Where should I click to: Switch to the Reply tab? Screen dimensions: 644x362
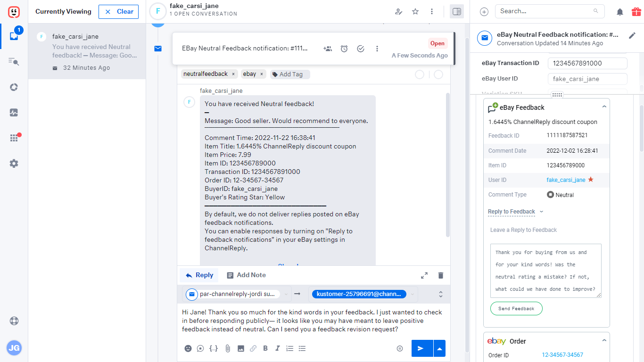coord(199,275)
